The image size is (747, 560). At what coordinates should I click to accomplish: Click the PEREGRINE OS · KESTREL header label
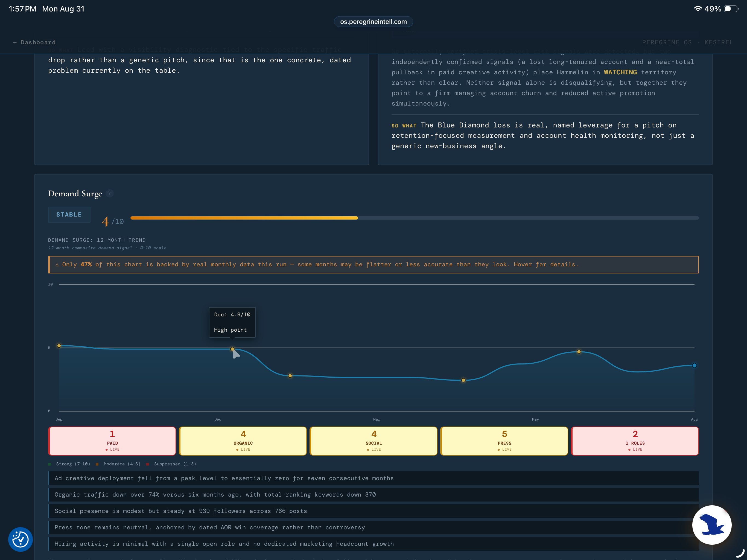[x=688, y=42]
